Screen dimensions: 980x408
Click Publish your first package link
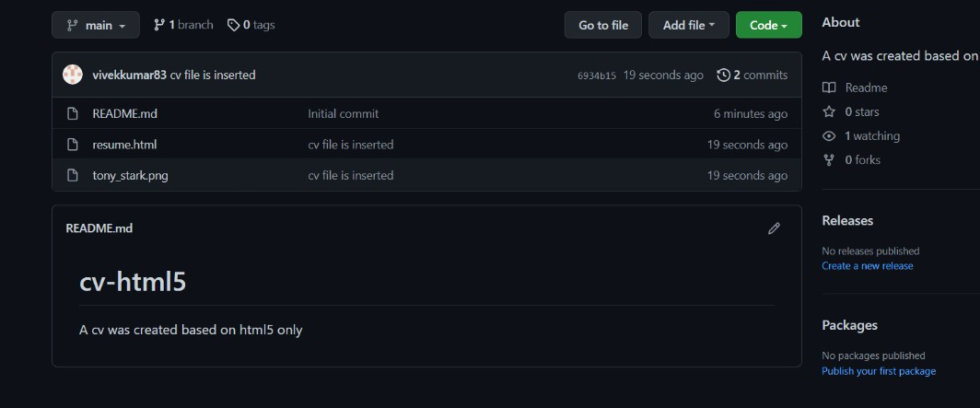pos(879,371)
